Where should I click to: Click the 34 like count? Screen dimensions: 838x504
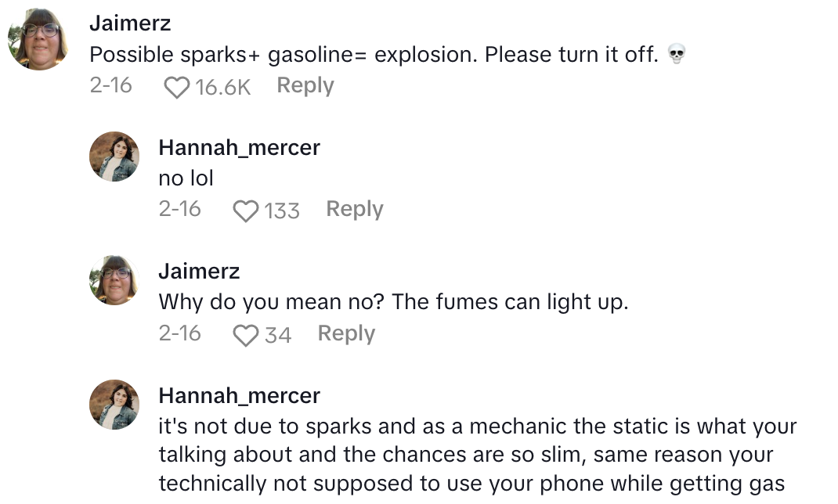[278, 335]
